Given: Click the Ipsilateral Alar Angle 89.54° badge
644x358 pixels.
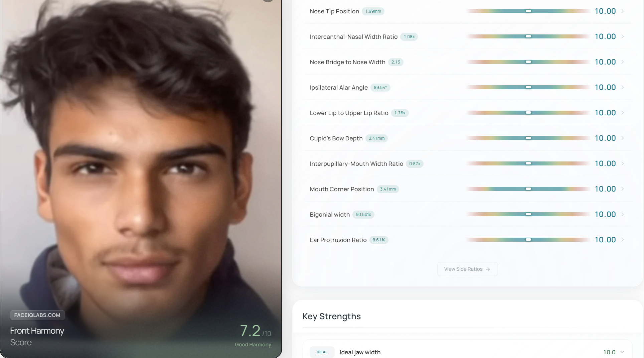Looking at the screenshot, I should point(380,88).
